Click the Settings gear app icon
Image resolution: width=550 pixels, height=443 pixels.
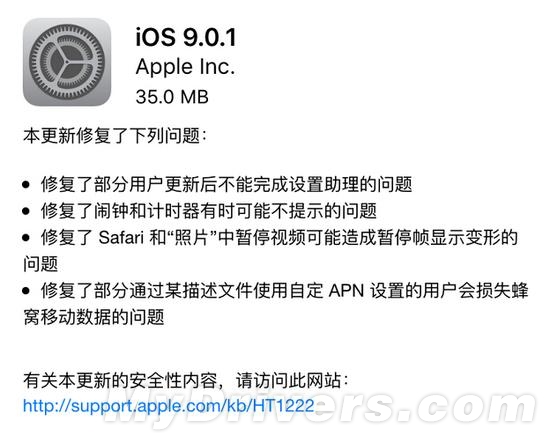click(x=67, y=62)
